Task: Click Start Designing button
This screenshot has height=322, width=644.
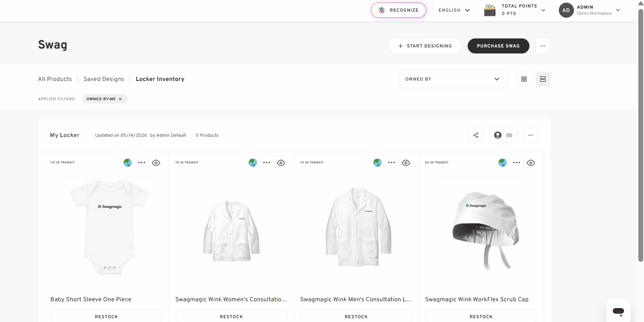Action: 425,46
